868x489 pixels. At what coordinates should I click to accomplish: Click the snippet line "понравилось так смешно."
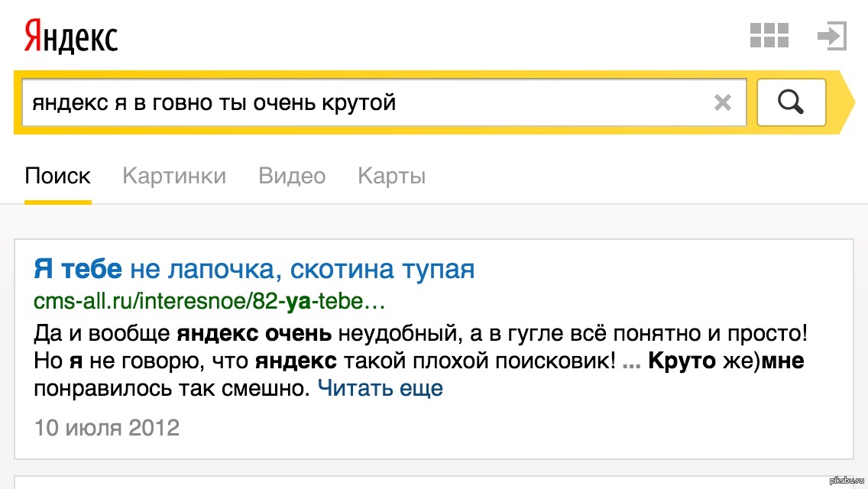tap(171, 388)
